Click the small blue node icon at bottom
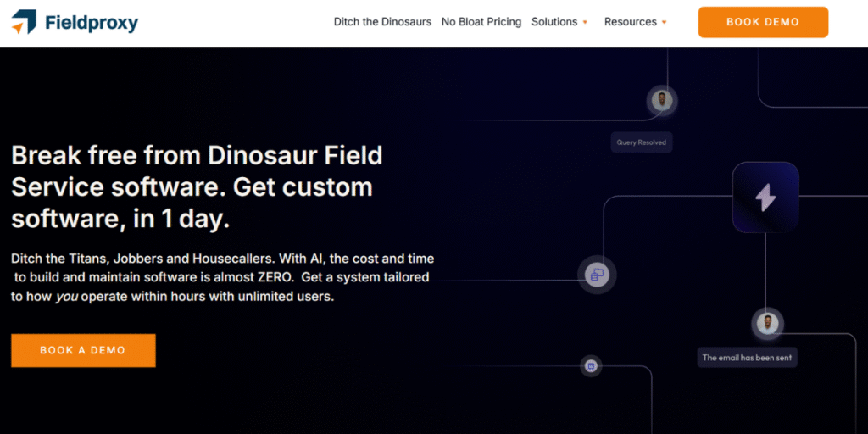This screenshot has width=868, height=434. pyautogui.click(x=591, y=366)
